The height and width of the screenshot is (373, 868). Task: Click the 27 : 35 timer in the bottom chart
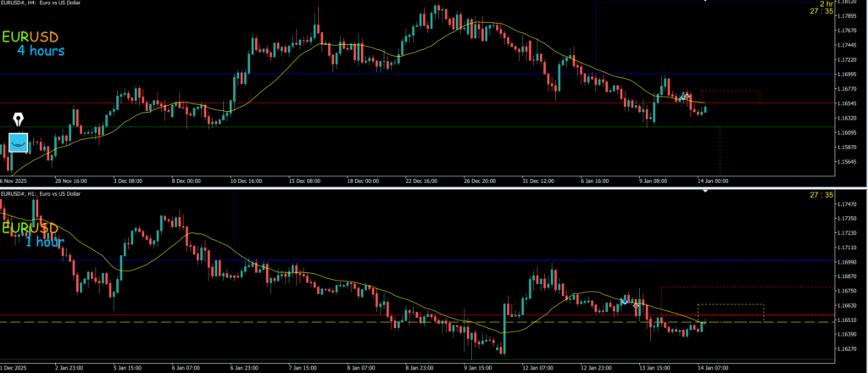pos(821,195)
